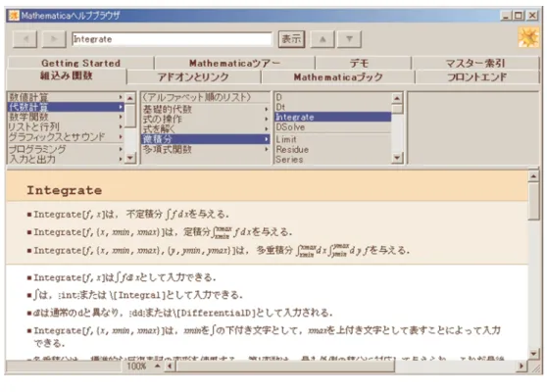This screenshot has width=547, height=392.
Task: Expand the arrow next to プログラミング
Action: pos(121,149)
